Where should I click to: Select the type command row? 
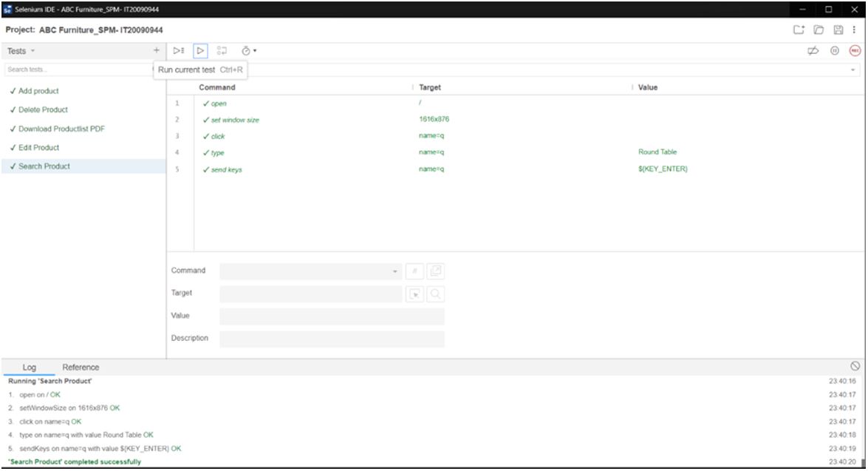(515, 152)
